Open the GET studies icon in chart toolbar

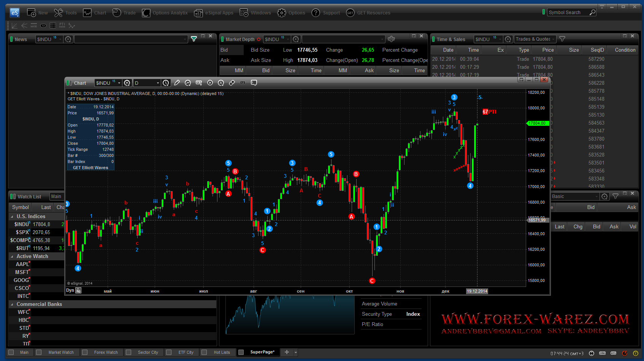point(199,83)
